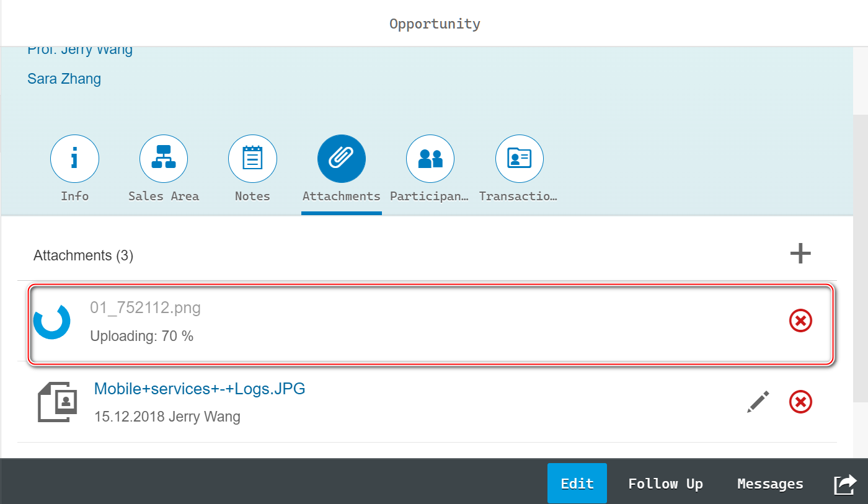The image size is (868, 504).
Task: Click the circular upload progress indicator
Action: coord(52,321)
